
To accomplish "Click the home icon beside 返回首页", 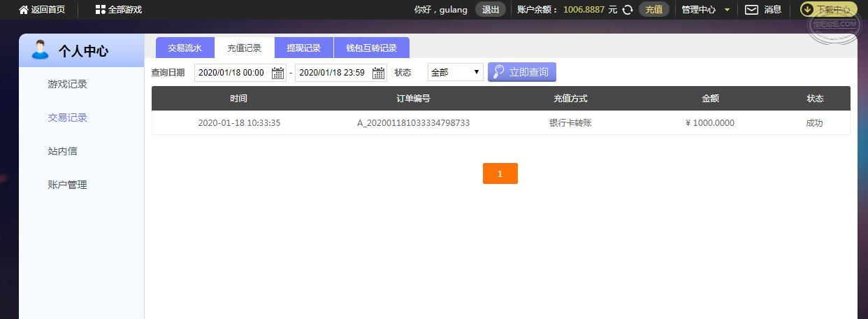I will (24, 10).
